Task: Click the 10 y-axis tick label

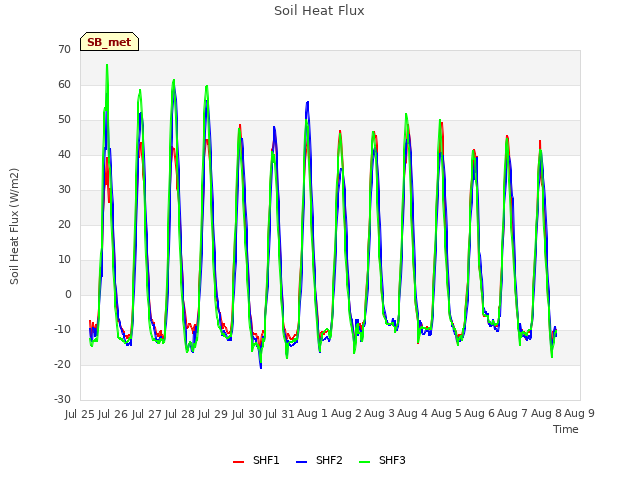Action: [64, 260]
